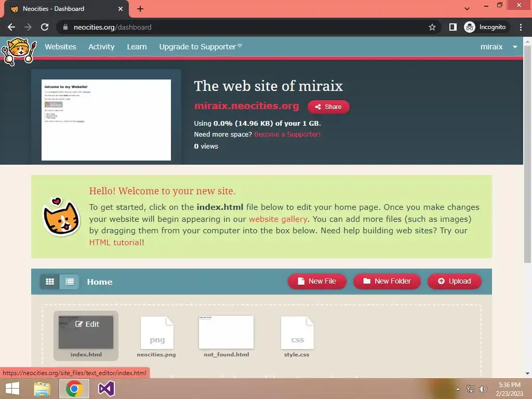This screenshot has height=399, width=532.
Task: Click the site preview screenshot thumbnail
Action: [106, 120]
